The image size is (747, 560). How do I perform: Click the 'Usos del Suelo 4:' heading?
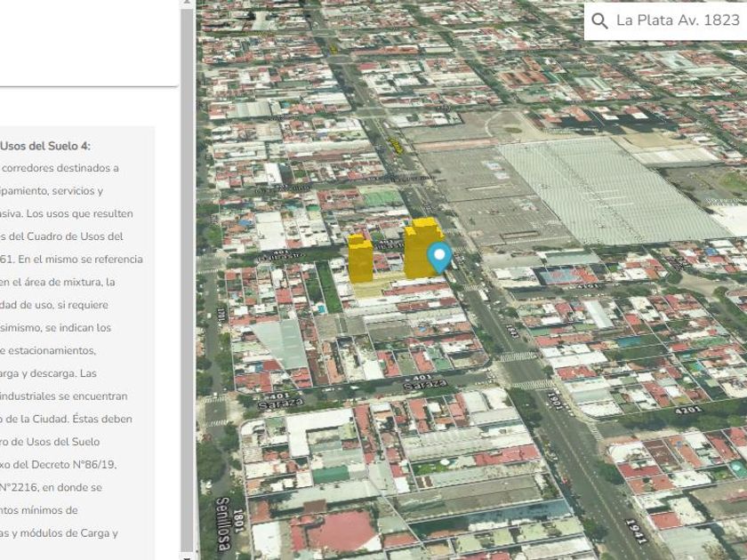(x=45, y=146)
